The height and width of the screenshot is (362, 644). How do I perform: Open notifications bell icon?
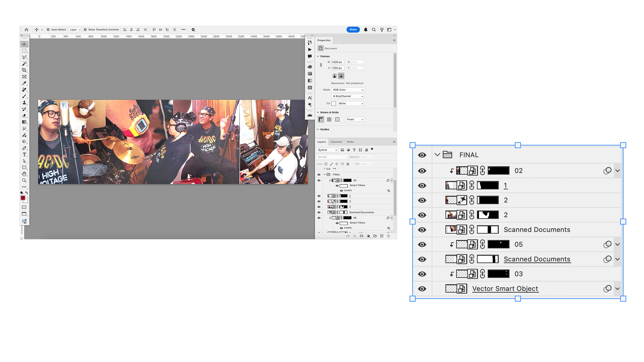point(366,29)
